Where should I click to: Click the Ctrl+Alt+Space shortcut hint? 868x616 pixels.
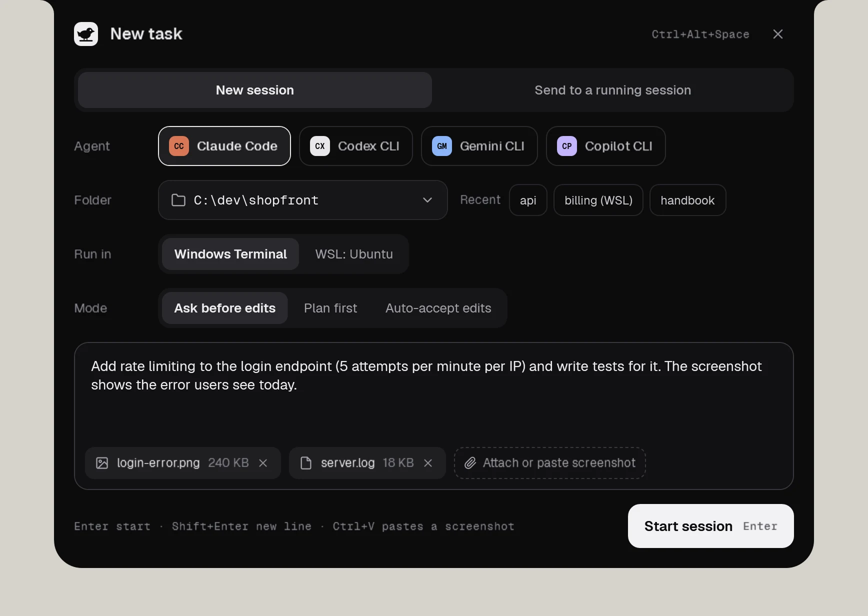(x=700, y=34)
